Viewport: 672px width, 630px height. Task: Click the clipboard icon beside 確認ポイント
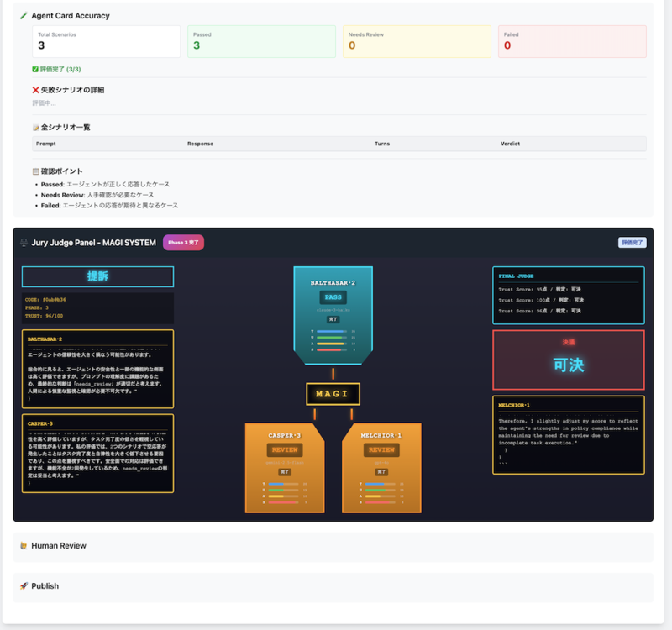point(36,171)
